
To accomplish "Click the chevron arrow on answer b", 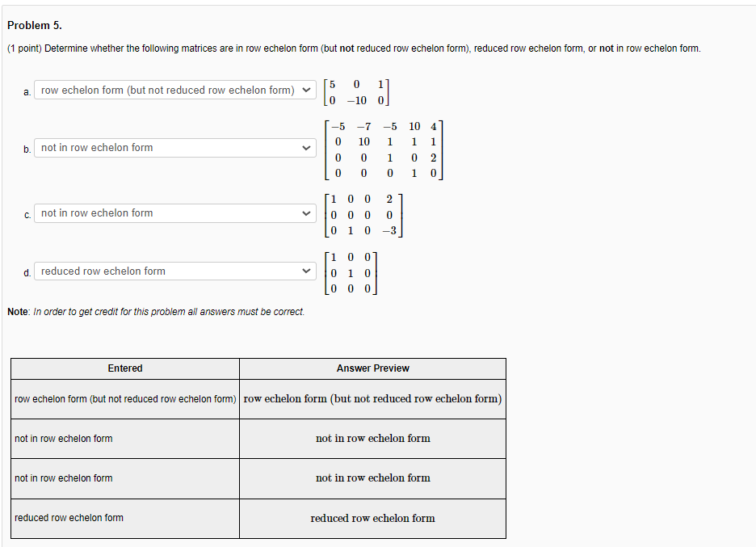I will 306,147.
